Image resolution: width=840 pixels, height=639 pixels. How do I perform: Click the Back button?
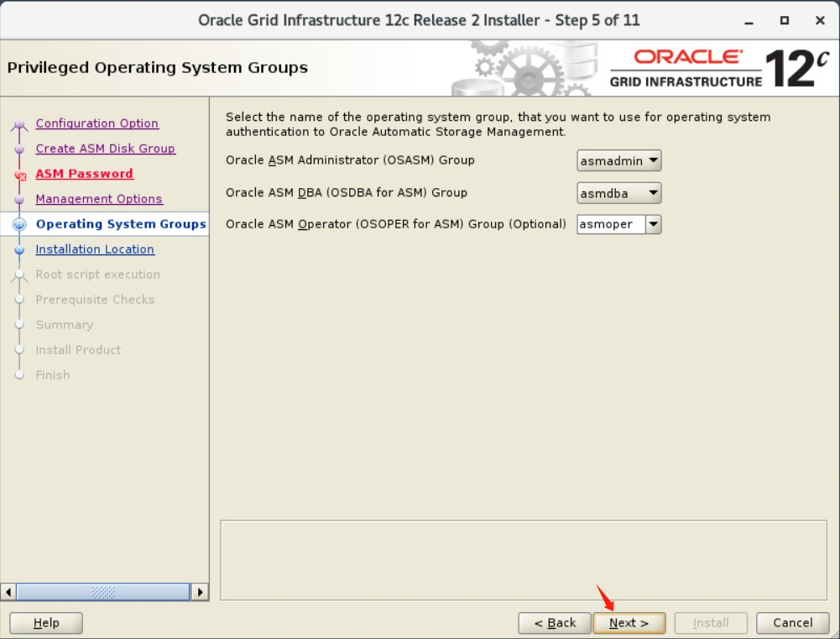555,623
